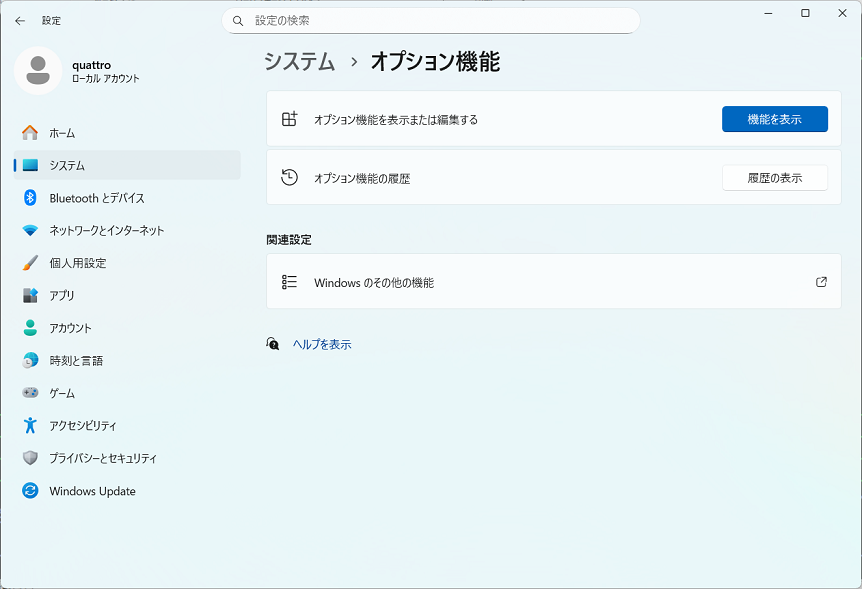This screenshot has height=589, width=862.
Task: Open Windows Update from sidebar
Action: tap(92, 491)
